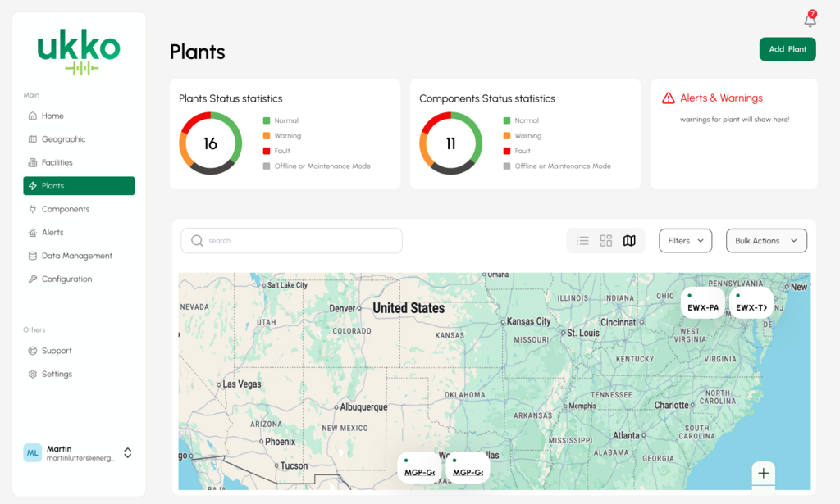840x504 pixels.
Task: Go to Geographic in sidebar
Action: (63, 139)
